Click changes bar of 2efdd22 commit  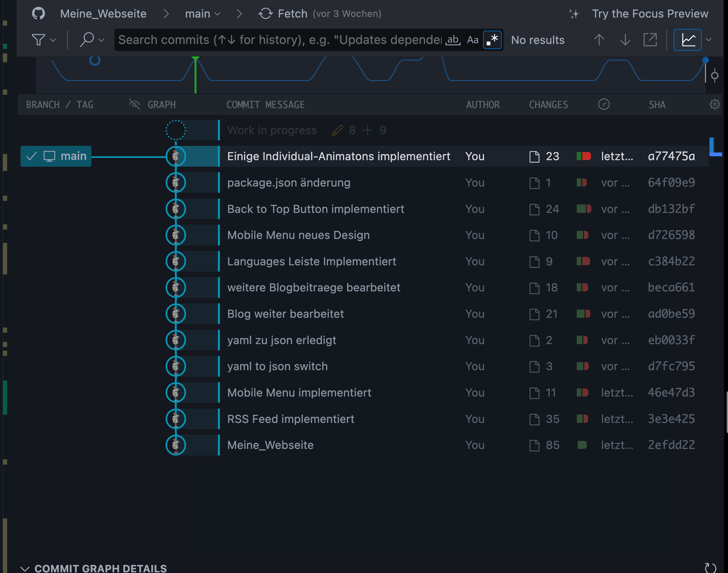(x=582, y=445)
